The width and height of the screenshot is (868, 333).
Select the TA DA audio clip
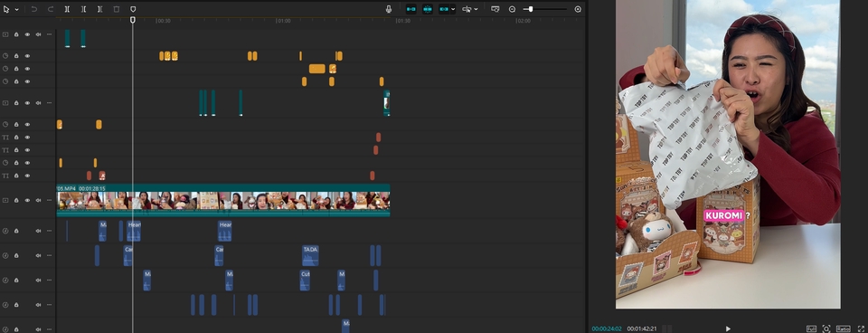[x=310, y=255]
